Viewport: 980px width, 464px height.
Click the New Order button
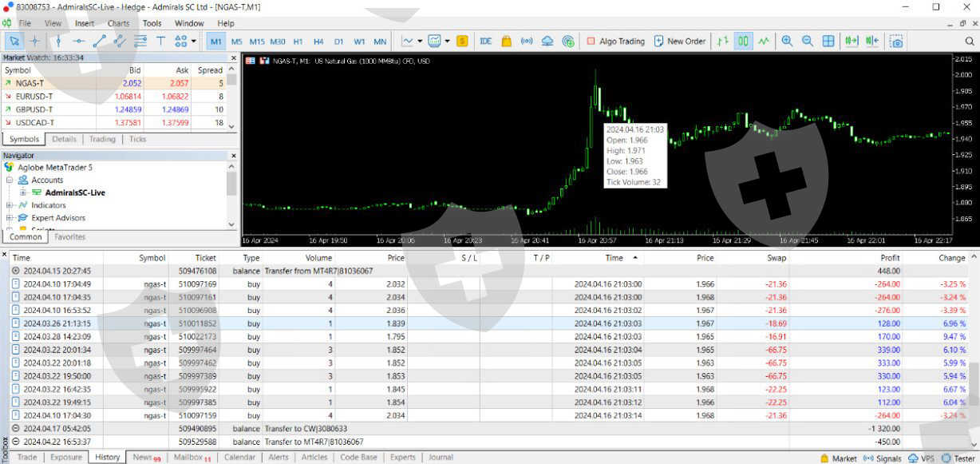(679, 41)
